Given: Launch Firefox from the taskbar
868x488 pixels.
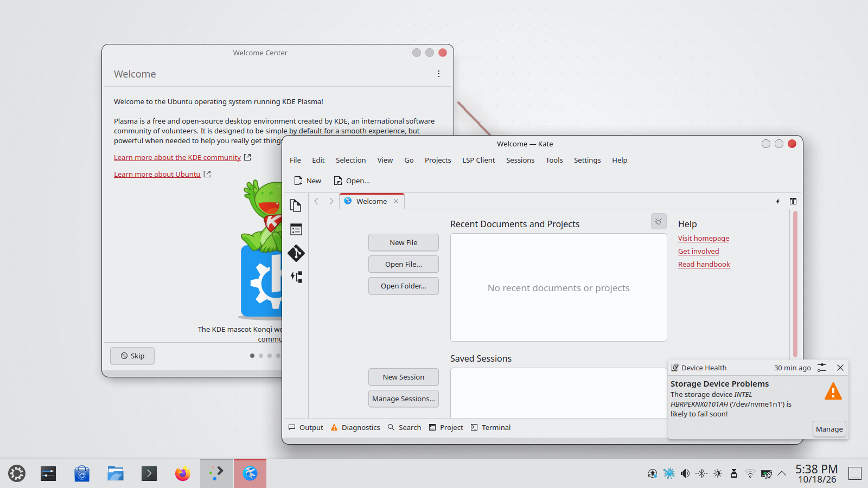Looking at the screenshot, I should click(183, 473).
